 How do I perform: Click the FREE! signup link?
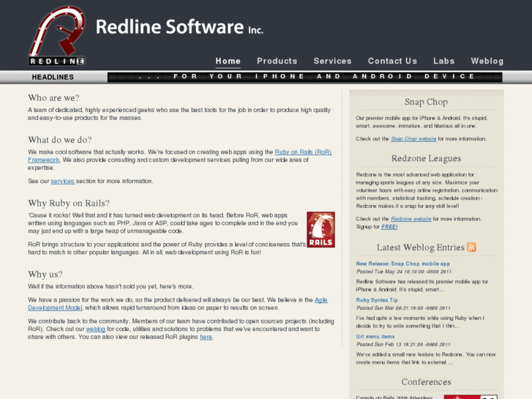[389, 226]
